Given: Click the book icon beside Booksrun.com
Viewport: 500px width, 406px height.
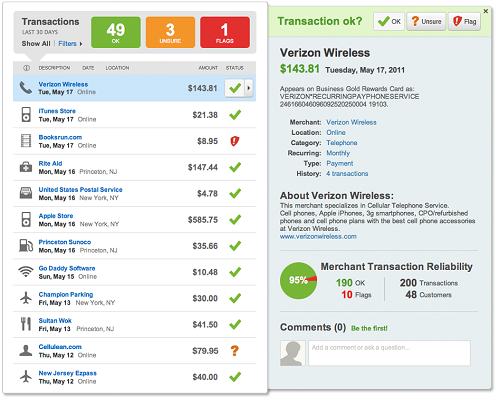Looking at the screenshot, I should pos(26,141).
